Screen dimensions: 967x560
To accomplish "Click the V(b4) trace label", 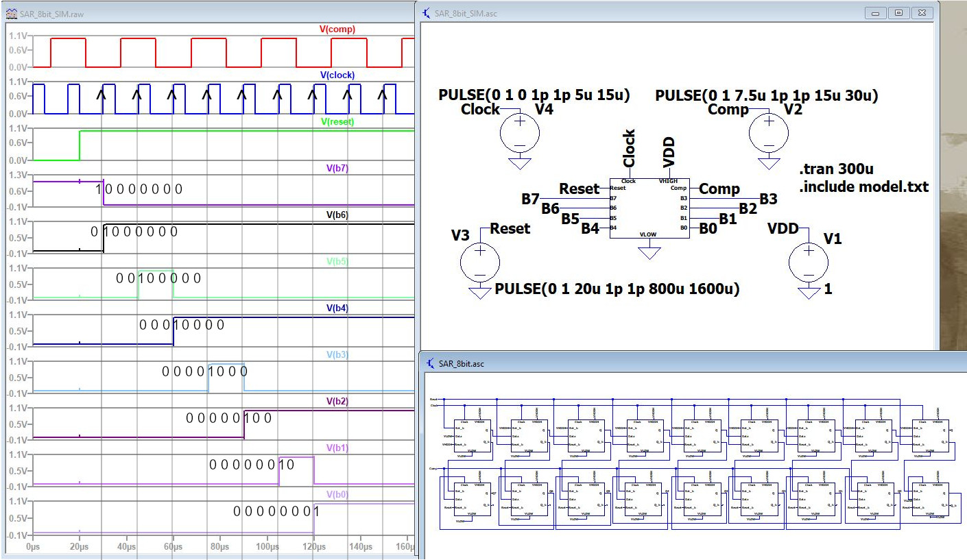I will point(337,308).
